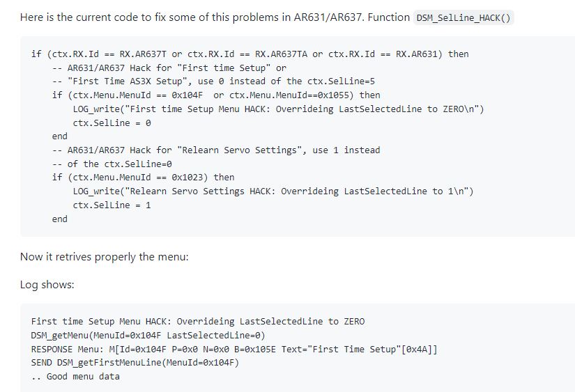This screenshot has width=575, height=392.
Task: Click comment 'Hack for "Relearn Servo Settings"'
Action: [216, 150]
